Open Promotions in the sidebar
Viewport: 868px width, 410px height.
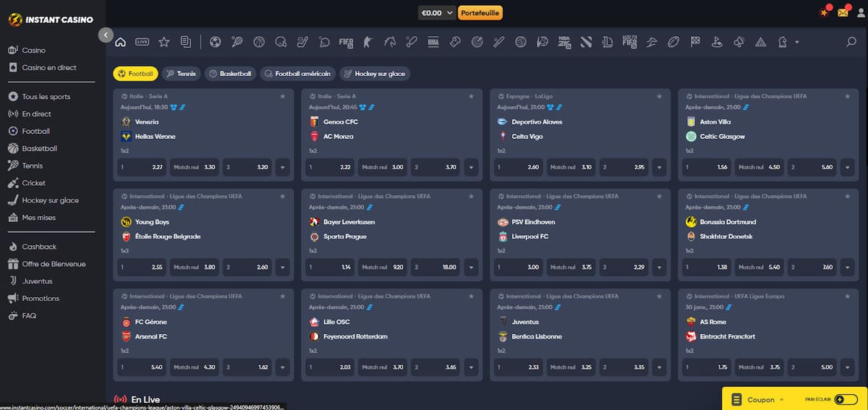pyautogui.click(x=41, y=299)
